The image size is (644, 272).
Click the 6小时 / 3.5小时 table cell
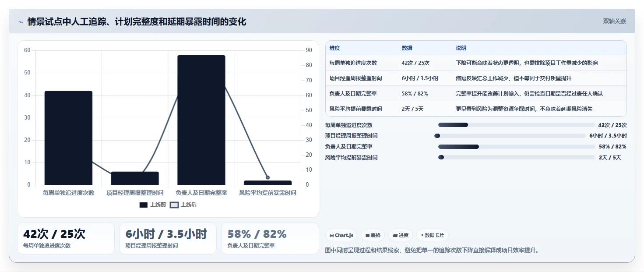tap(420, 78)
